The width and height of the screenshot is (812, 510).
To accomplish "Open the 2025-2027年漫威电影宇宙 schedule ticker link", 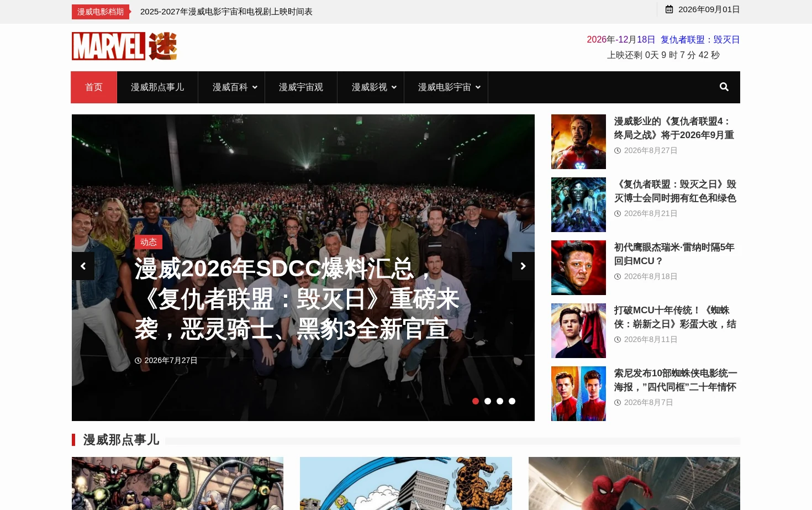I will coord(226,12).
